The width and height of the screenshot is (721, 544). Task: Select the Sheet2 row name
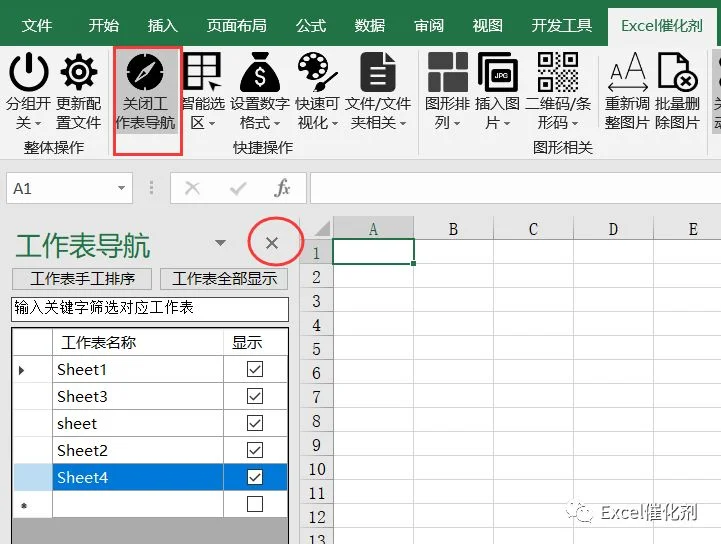[138, 451]
